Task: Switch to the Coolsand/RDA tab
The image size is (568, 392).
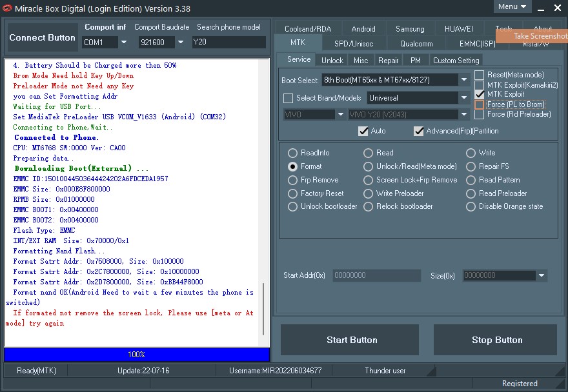Action: 308,28
